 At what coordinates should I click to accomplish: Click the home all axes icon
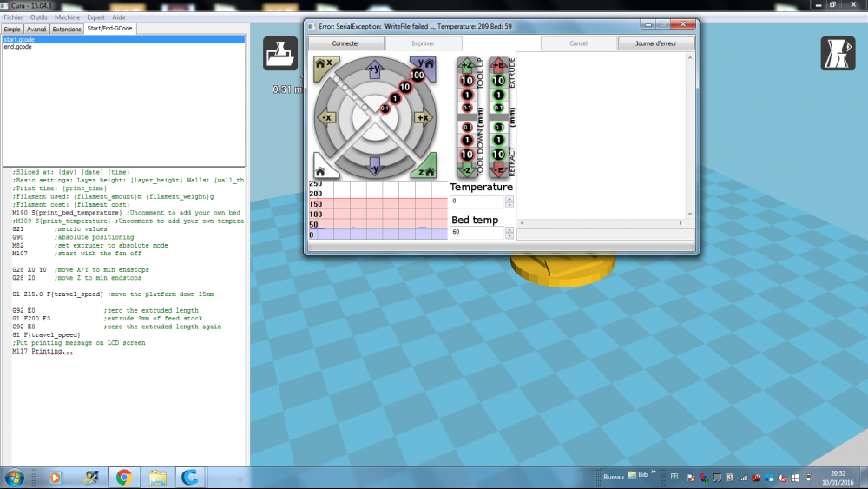click(325, 168)
